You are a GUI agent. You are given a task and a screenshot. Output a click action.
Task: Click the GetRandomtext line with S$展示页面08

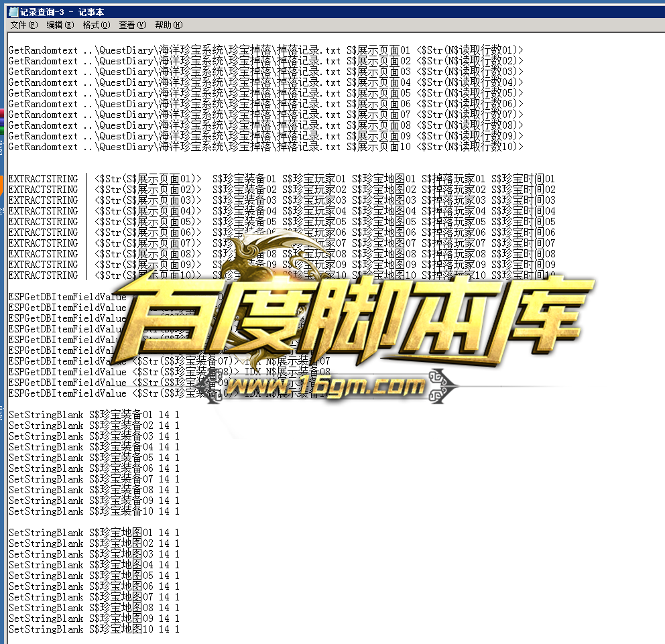pyautogui.click(x=266, y=125)
